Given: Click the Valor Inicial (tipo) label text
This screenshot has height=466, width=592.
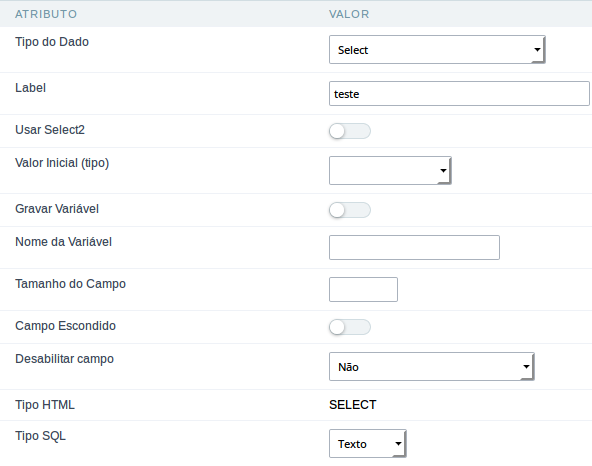Looking at the screenshot, I should pos(62,163).
